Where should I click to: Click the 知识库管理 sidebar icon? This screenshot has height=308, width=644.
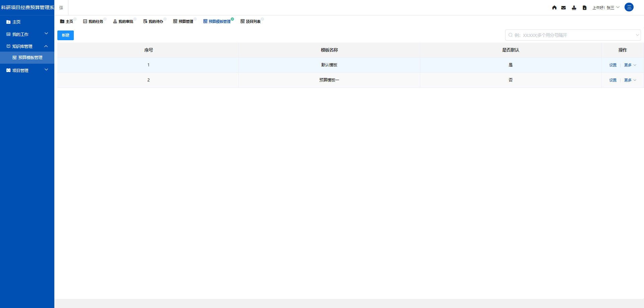click(8, 46)
